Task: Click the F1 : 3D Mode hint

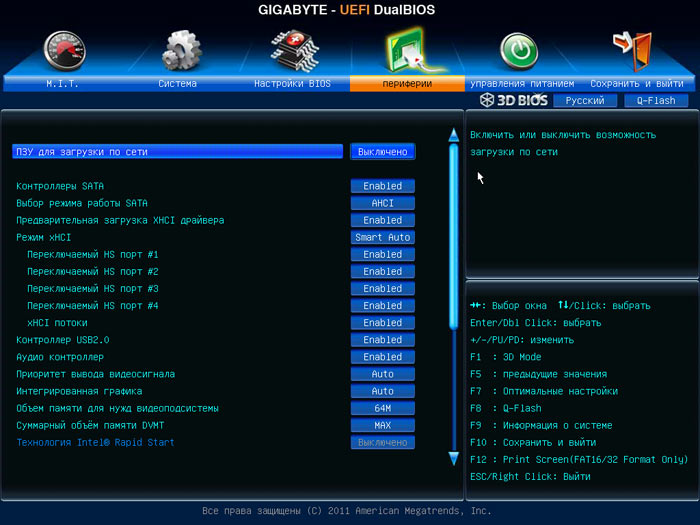Action: pos(505,357)
